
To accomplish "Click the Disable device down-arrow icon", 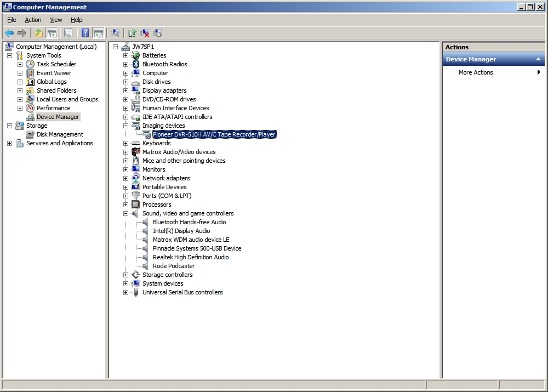I will click(157, 33).
